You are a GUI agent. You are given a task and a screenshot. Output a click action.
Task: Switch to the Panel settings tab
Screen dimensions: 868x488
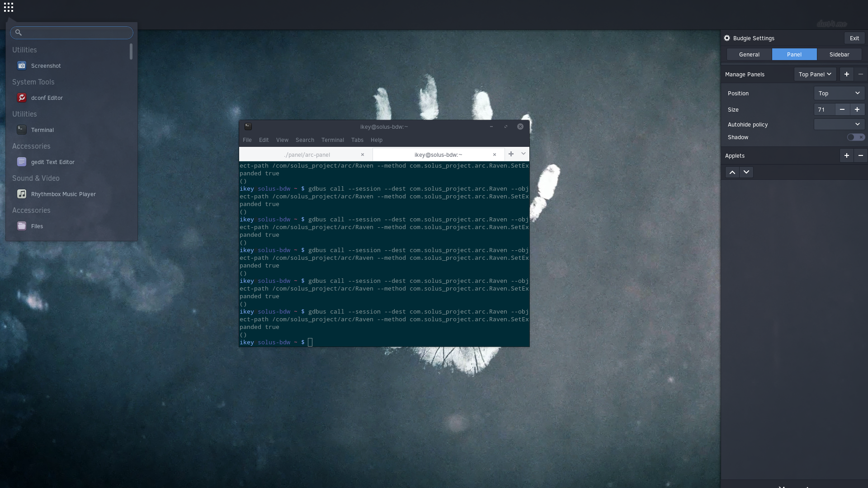[794, 55]
